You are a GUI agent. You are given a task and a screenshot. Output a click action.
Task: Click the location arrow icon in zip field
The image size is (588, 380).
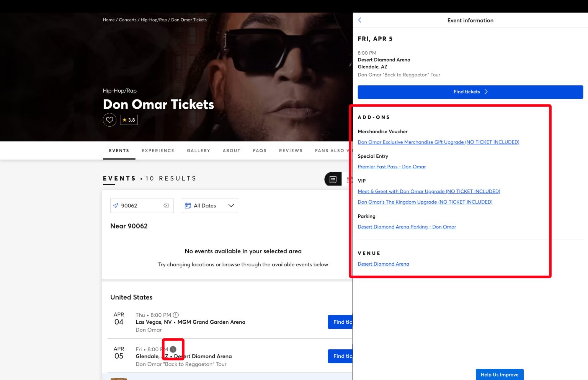tap(116, 205)
